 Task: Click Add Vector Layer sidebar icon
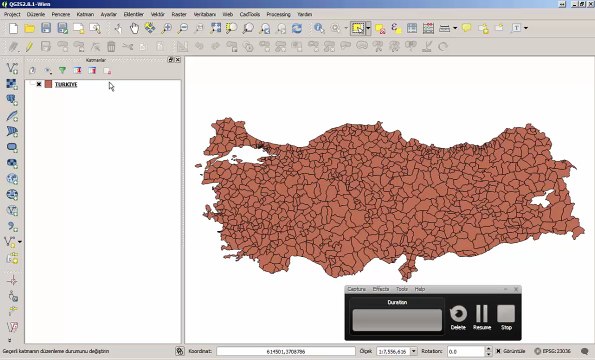point(12,68)
